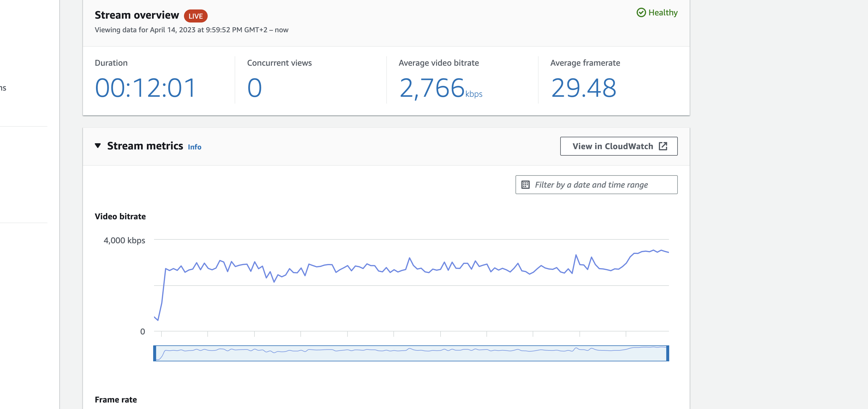Click the kbps unit next to 2,766
This screenshot has height=409, width=868.
474,94
